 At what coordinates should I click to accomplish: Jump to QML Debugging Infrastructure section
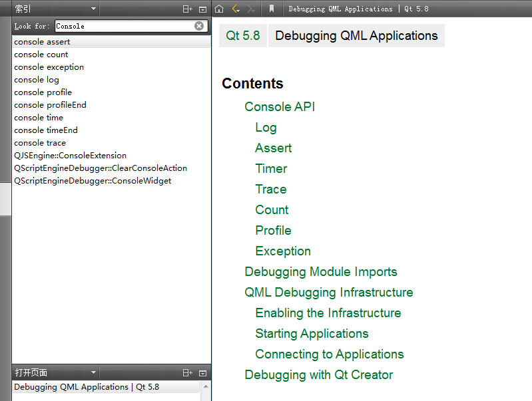point(329,293)
